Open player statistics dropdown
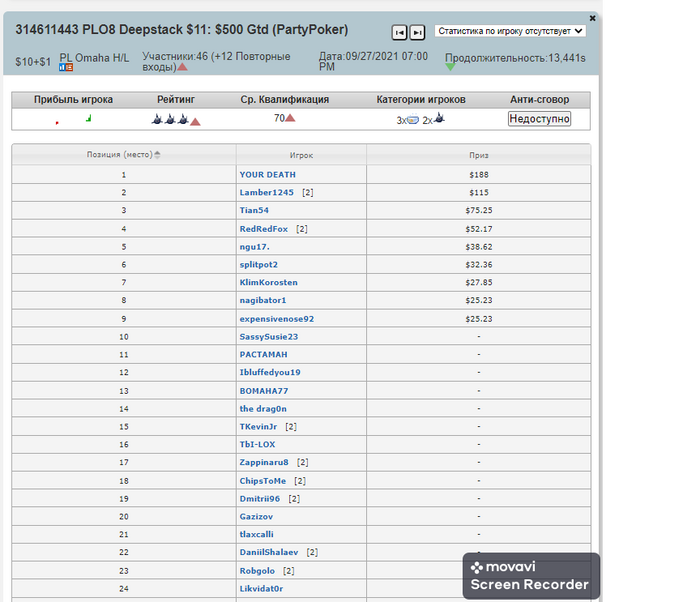700x602 pixels. pyautogui.click(x=510, y=31)
